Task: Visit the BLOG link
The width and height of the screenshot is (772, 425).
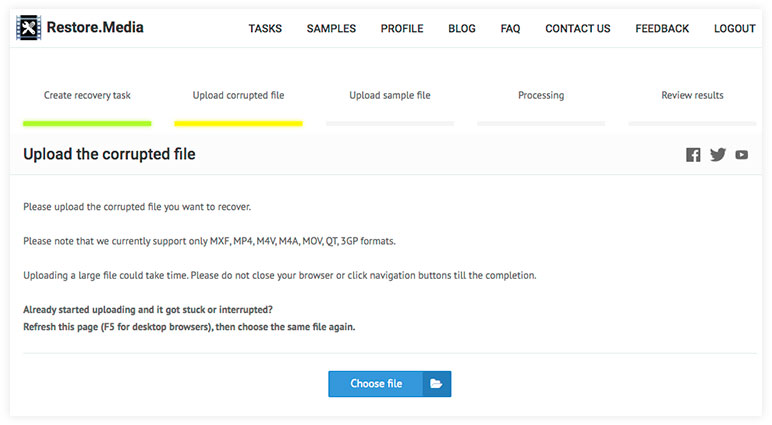Action: 462,29
